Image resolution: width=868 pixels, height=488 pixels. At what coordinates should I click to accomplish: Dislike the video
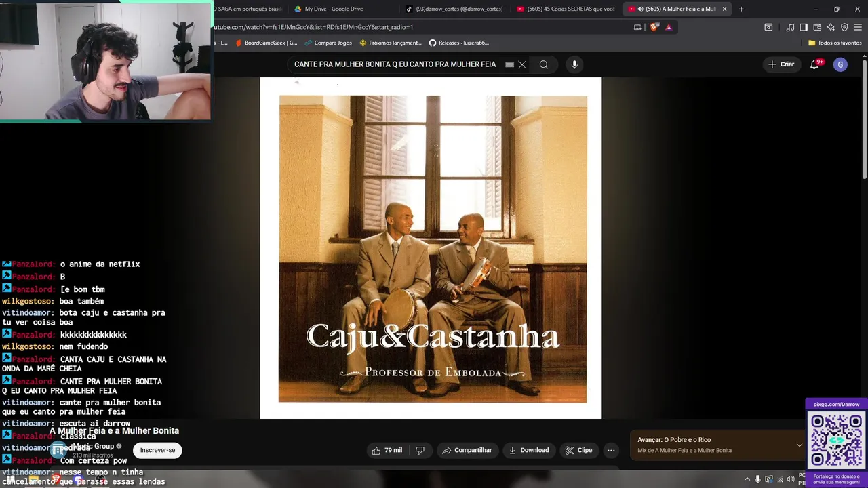[420, 450]
